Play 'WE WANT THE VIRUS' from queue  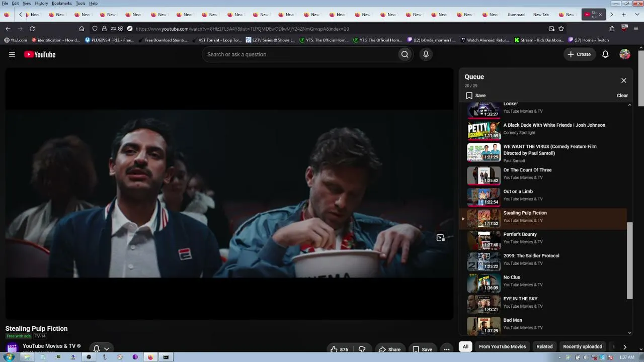point(550,150)
